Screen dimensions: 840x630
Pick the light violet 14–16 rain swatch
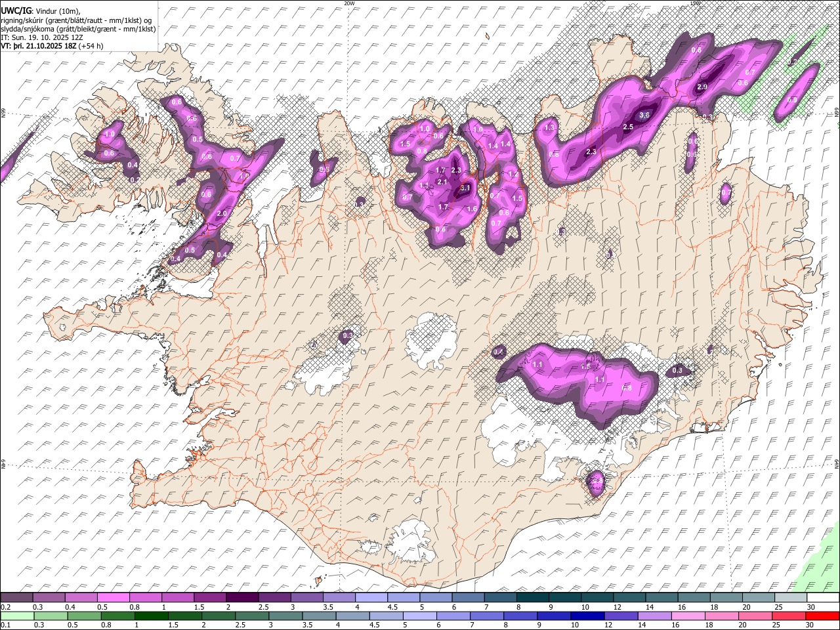(x=656, y=616)
